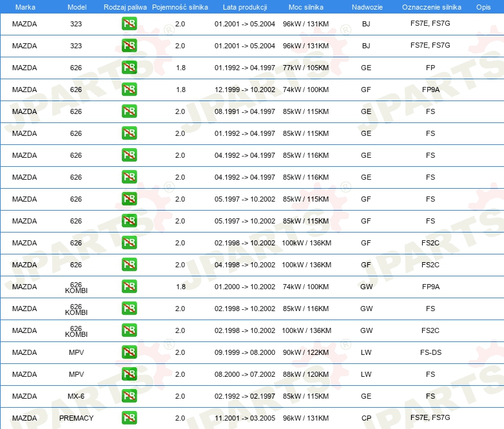The width and height of the screenshot is (504, 429).
Task: Click the MAZDA cell in the PREMACY row
Action: tap(24, 418)
